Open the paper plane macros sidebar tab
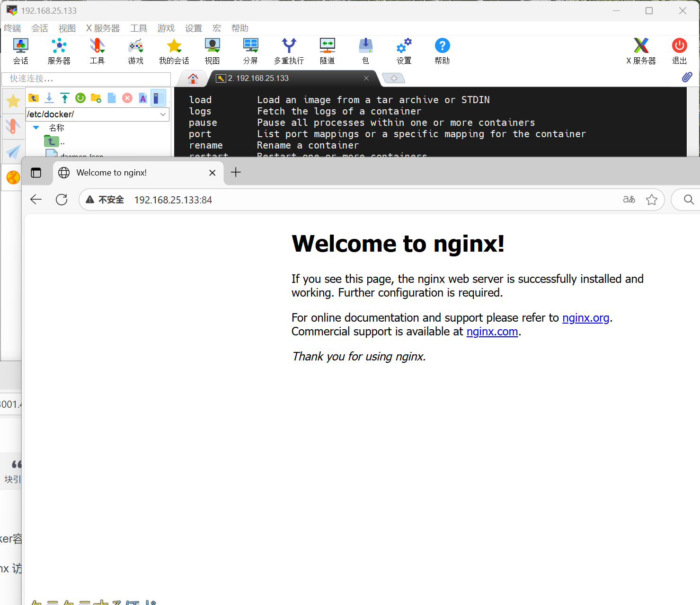This screenshot has height=605, width=700. 13,152
